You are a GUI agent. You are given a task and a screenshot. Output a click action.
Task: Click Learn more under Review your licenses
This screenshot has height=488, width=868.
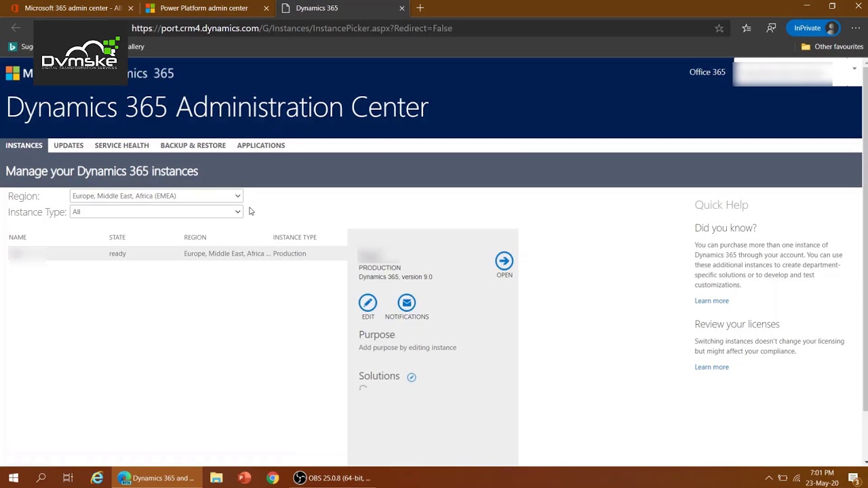click(711, 367)
